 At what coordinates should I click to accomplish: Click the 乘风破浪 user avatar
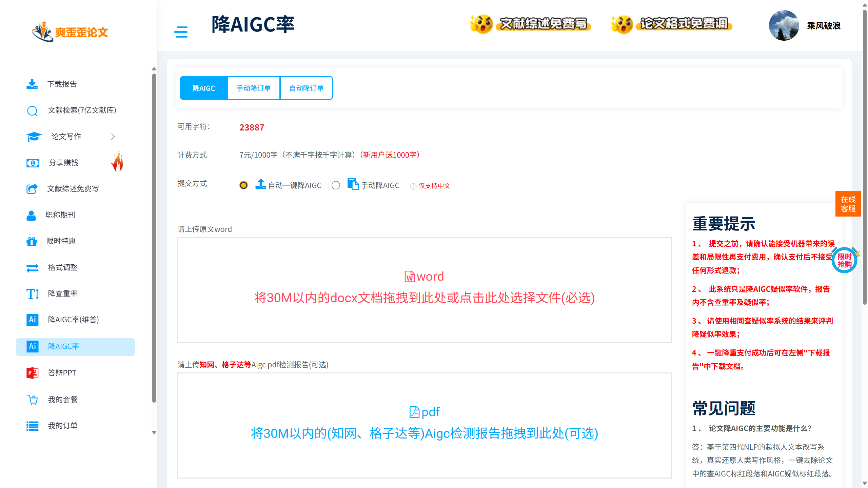(x=784, y=25)
